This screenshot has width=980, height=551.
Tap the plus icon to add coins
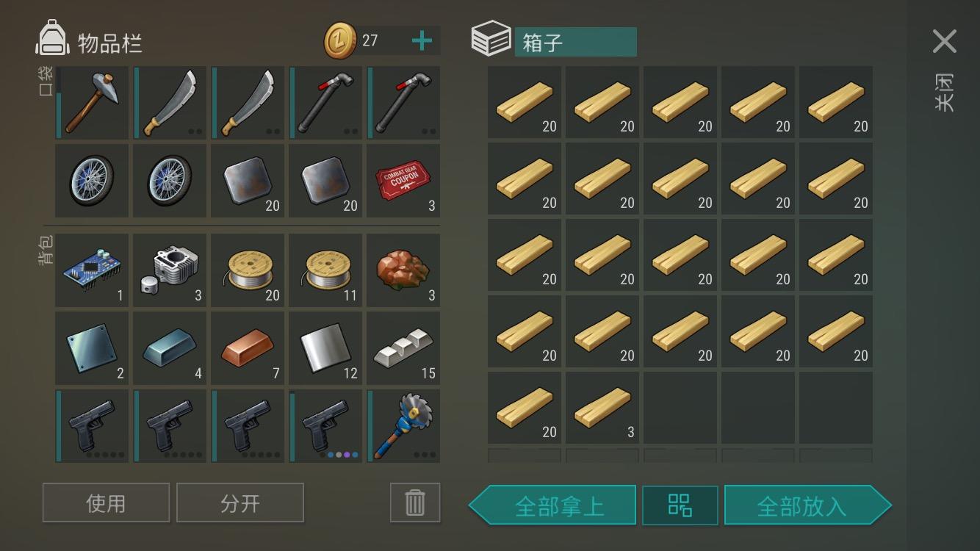coord(422,41)
